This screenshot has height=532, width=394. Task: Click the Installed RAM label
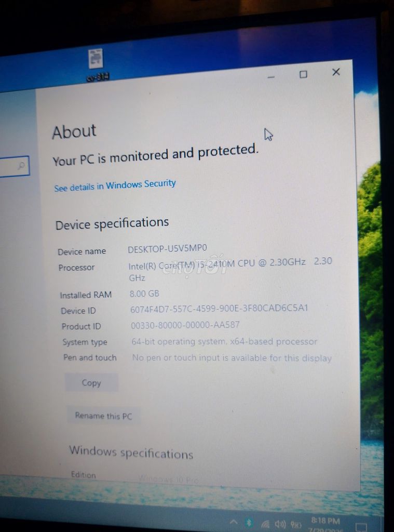[86, 295]
